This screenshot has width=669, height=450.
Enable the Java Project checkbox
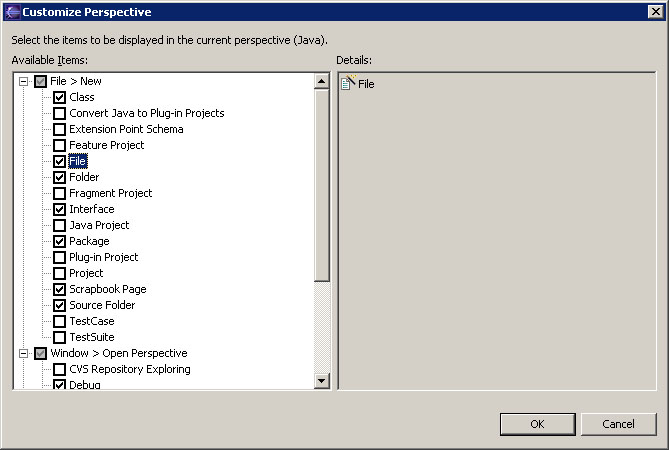(x=59, y=225)
